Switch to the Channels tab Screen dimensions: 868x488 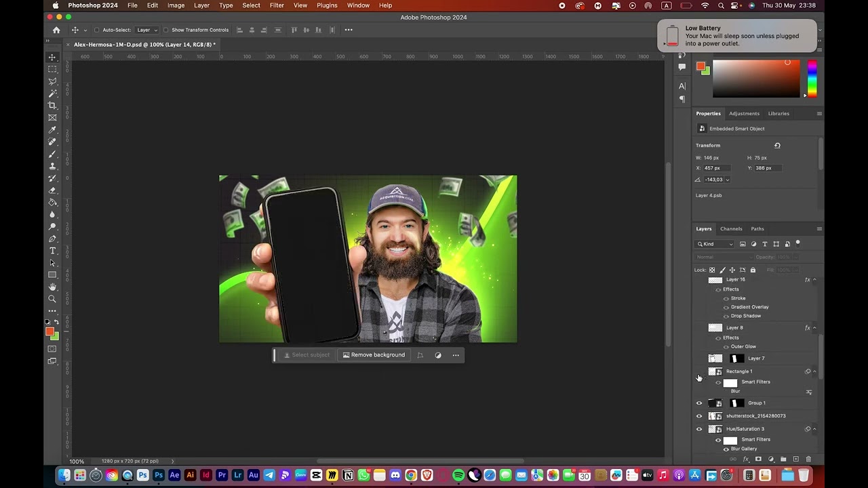tap(731, 229)
